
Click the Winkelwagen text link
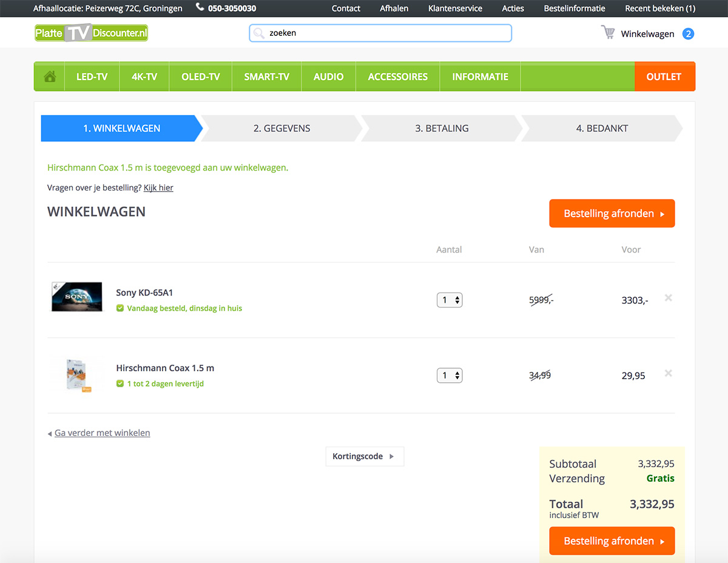[647, 34]
